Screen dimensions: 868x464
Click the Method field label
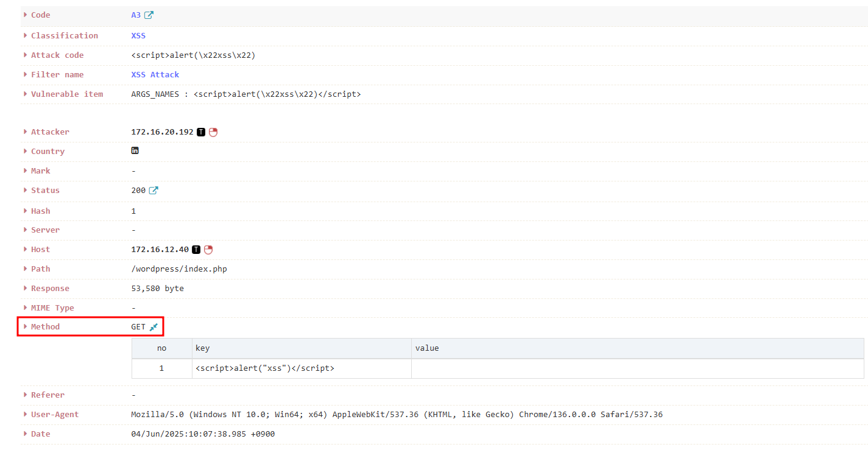(x=45, y=327)
